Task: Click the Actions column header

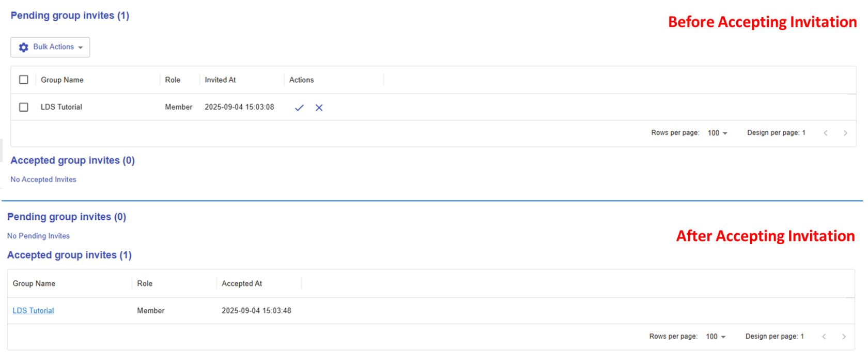Action: click(x=301, y=80)
